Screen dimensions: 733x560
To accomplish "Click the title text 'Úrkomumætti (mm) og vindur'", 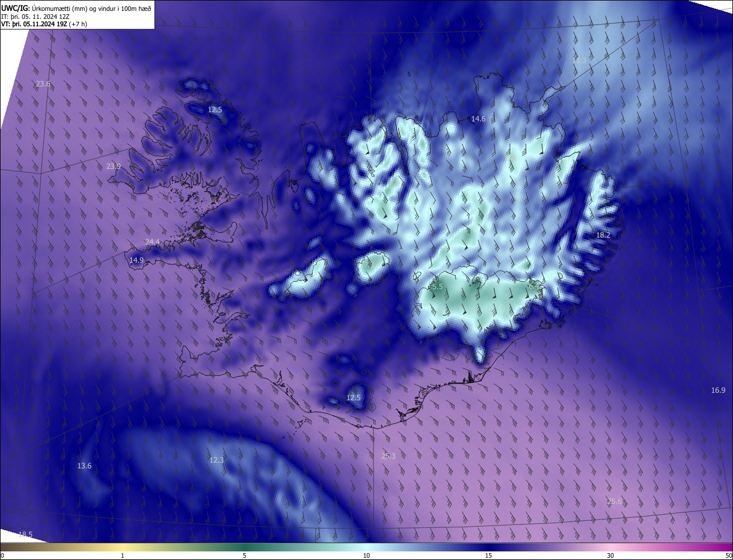I will [x=74, y=7].
